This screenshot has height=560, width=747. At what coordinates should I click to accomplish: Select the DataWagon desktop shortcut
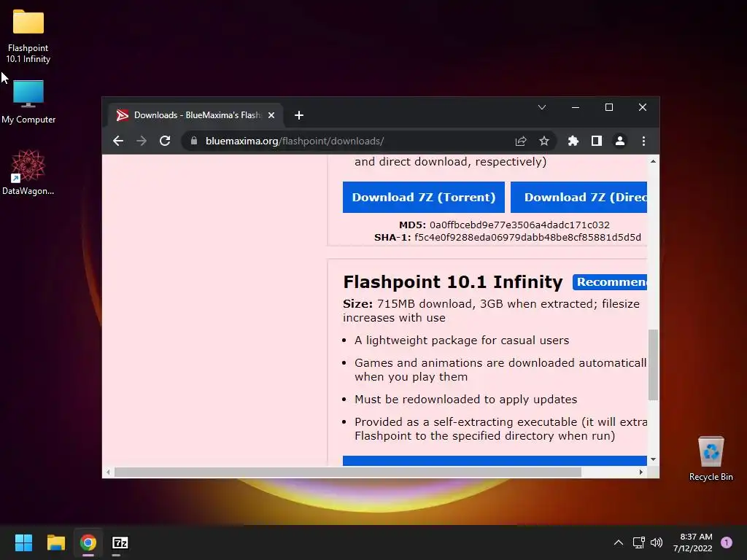click(x=28, y=172)
